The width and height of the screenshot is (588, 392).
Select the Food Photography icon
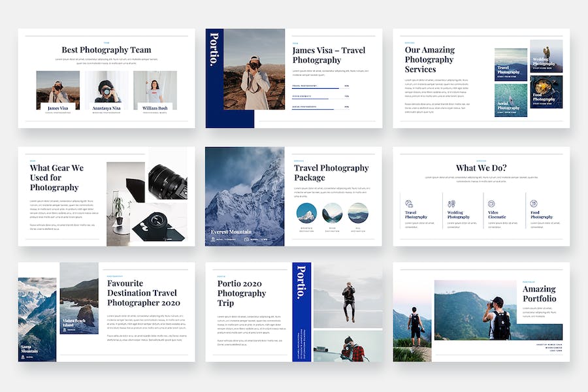coord(533,204)
